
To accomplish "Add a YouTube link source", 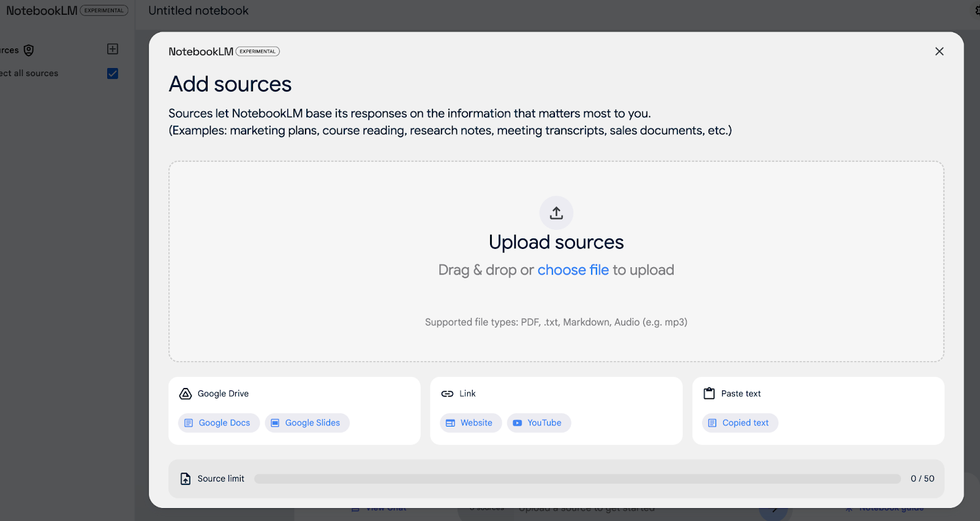I will tap(538, 423).
